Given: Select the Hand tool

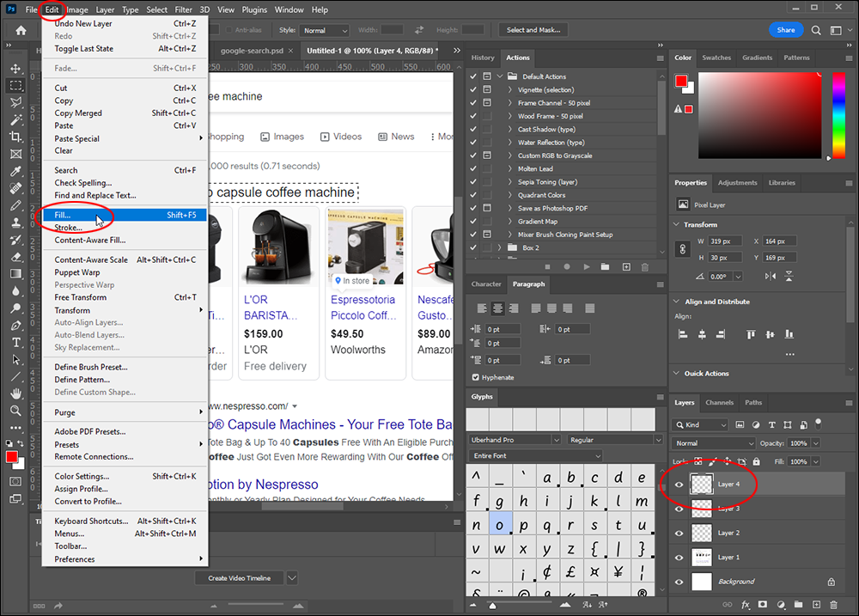Looking at the screenshot, I should pos(15,393).
